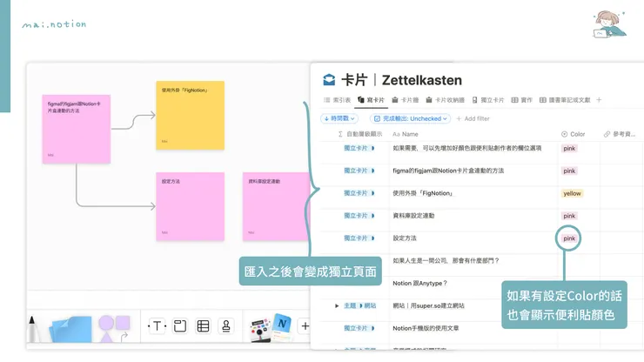Select the Stamp tool in FigJam toolbar
Screen dimensions: 644x362
[x=226, y=326]
